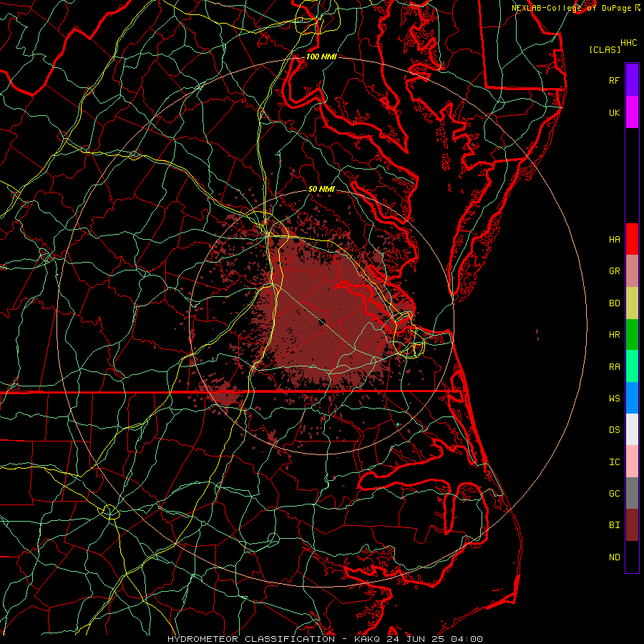Click the GC legend label

tap(614, 494)
